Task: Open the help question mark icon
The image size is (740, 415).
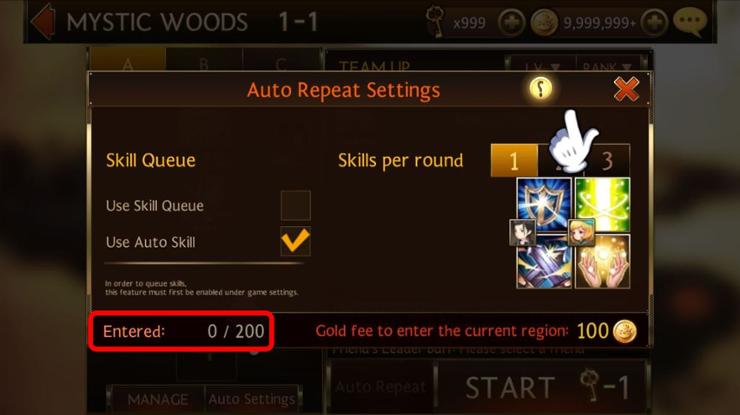Action: click(540, 88)
